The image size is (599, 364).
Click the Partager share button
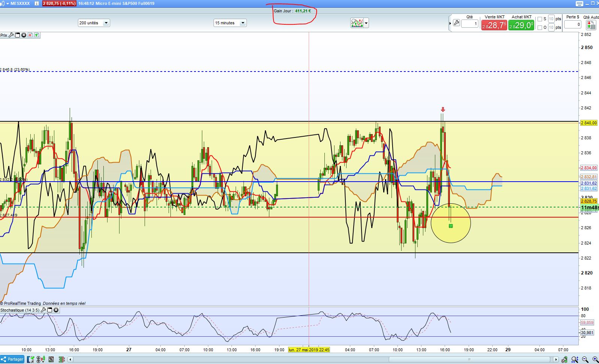(x=12, y=359)
